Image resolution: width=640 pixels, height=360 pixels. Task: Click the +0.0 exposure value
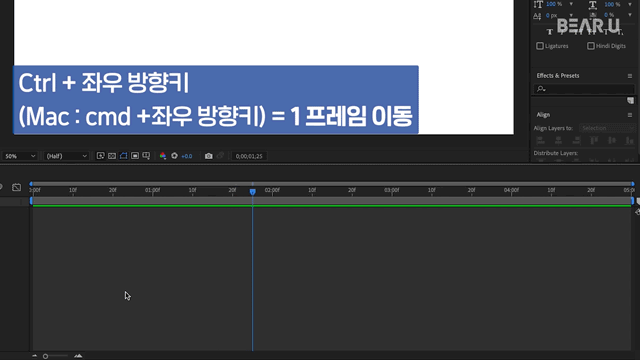click(187, 156)
